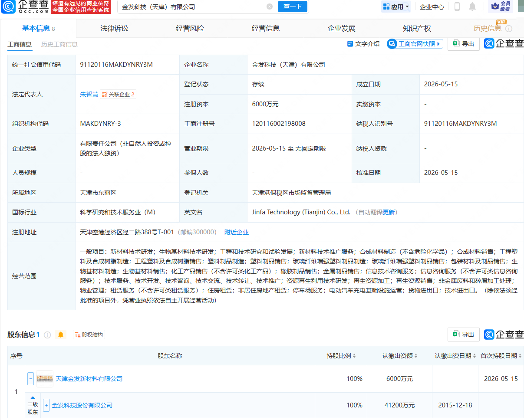524x420 pixels.
Task: Click the 文字介绍 icon button
Action: pos(363,44)
